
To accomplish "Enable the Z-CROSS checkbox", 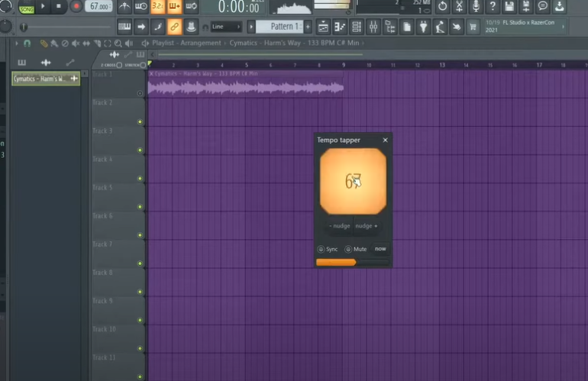I will pyautogui.click(x=119, y=65).
